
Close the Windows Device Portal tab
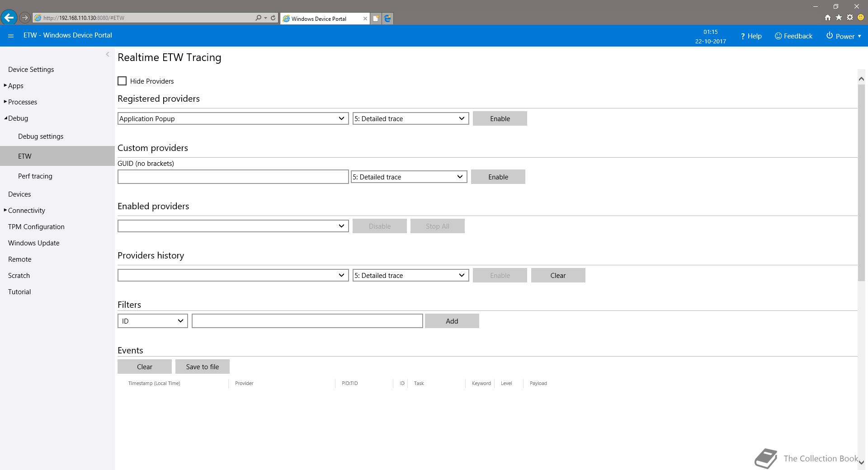365,19
